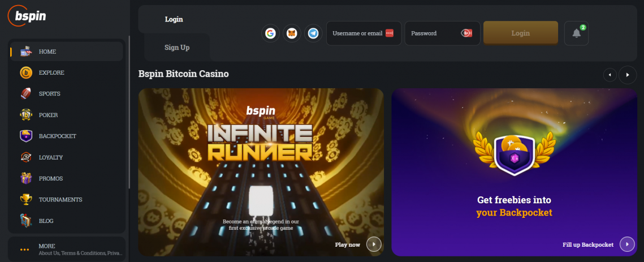Viewport: 644px width, 262px height.
Task: Click the Poker chip icon
Action: [x=26, y=115]
